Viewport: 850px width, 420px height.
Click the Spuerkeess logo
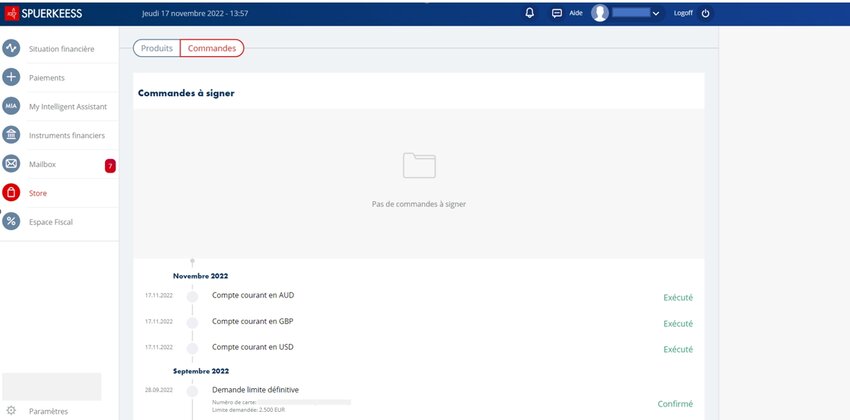[43, 14]
